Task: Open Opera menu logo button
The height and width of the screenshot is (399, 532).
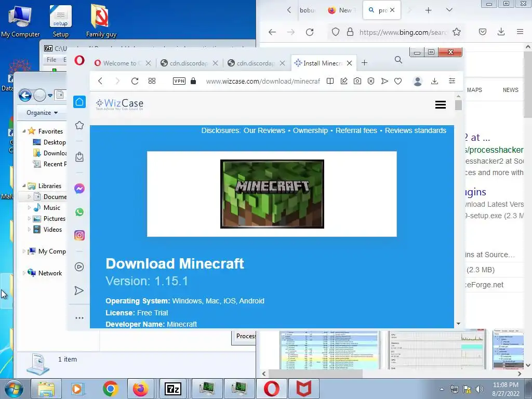Action: [79, 60]
